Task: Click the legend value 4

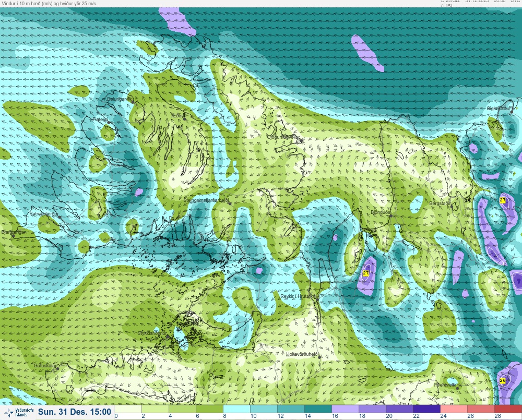Action: (x=170, y=416)
